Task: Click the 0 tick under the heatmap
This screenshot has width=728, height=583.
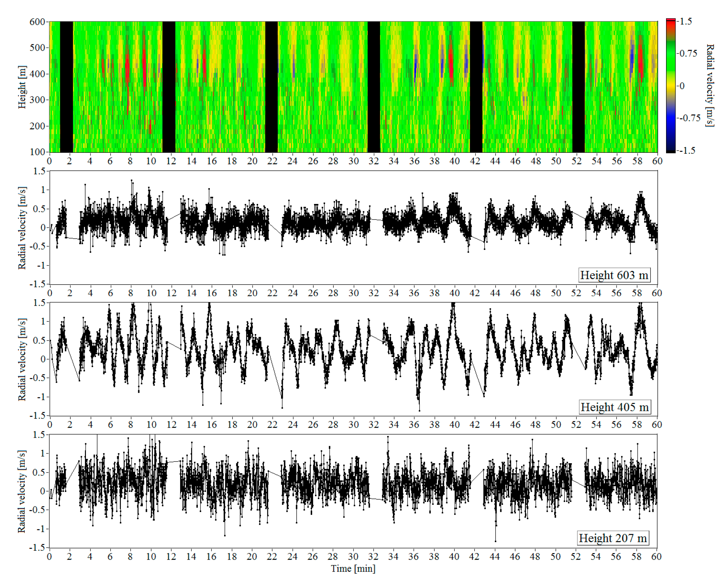Action: coord(50,161)
